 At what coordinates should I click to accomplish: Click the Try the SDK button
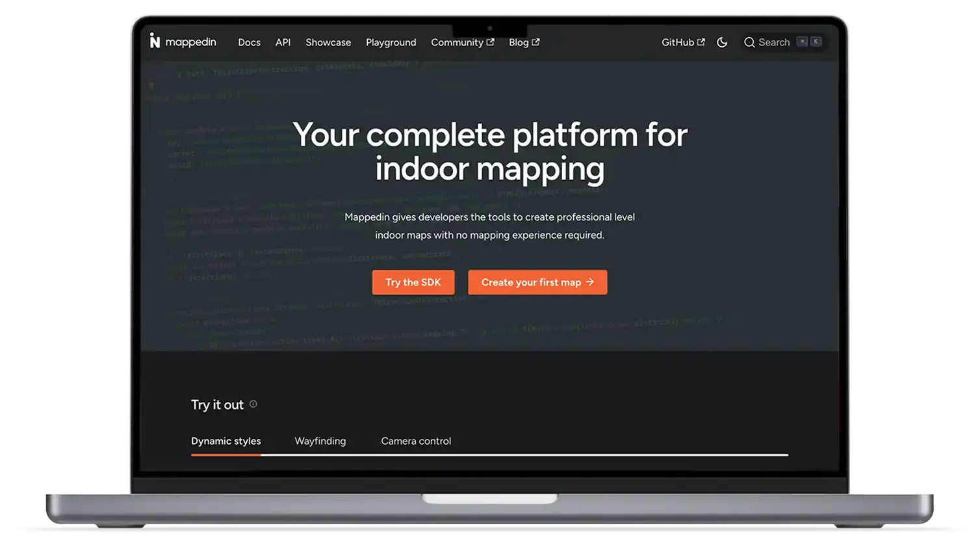coord(413,282)
